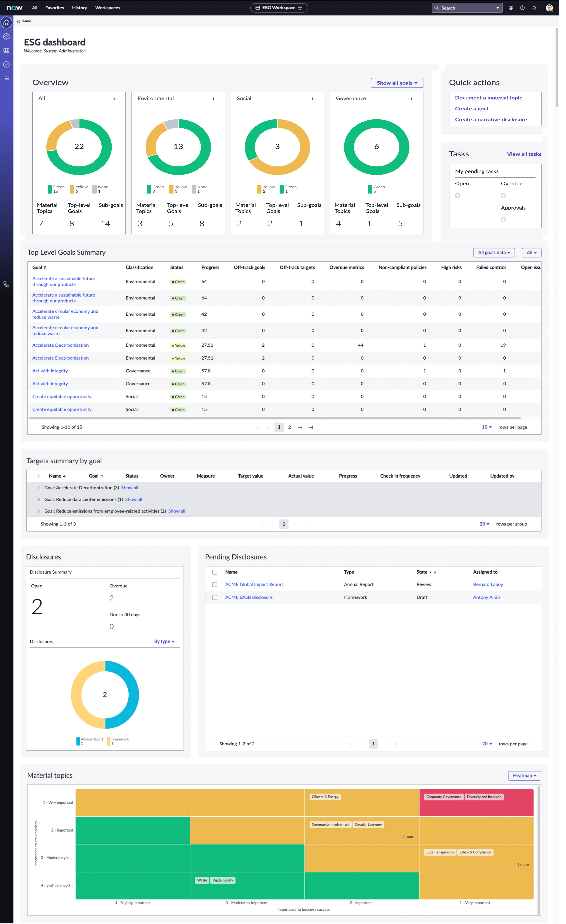
Task: Expand all groups in Targets header
Action: coord(39,476)
